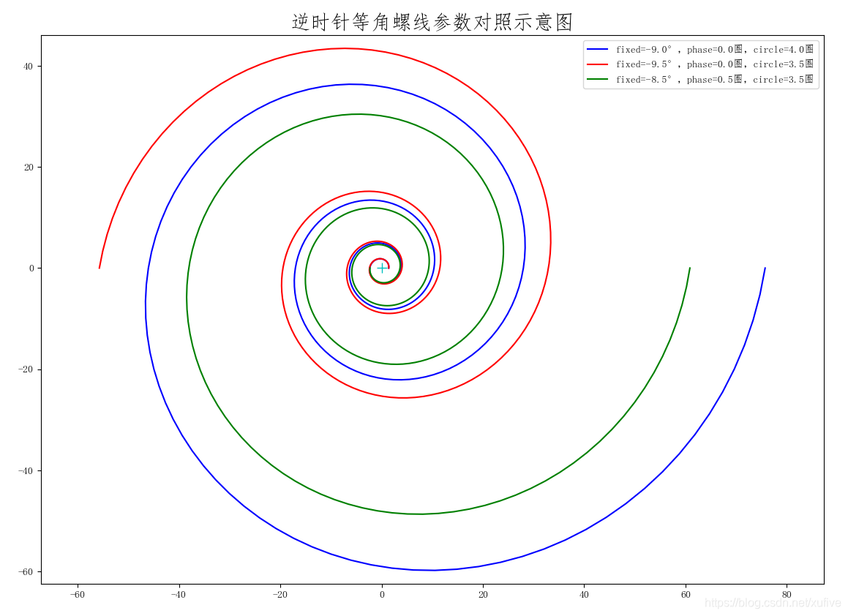This screenshot has height=616, width=848.
Task: Click the y-axis tick label -60
Action: (26, 571)
